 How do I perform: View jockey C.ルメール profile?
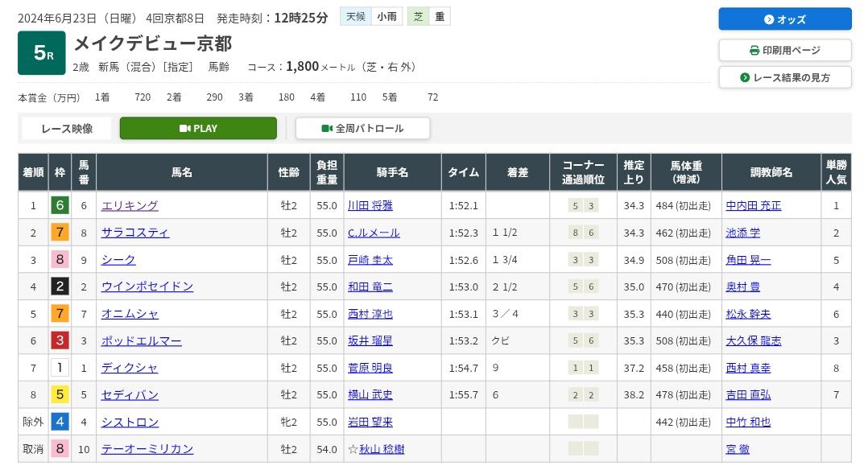click(374, 233)
